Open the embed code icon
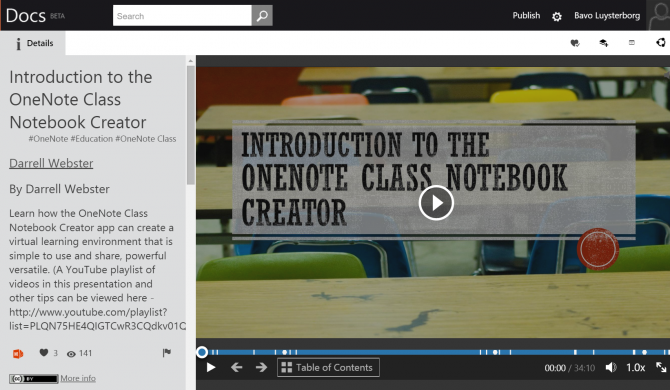 (632, 42)
